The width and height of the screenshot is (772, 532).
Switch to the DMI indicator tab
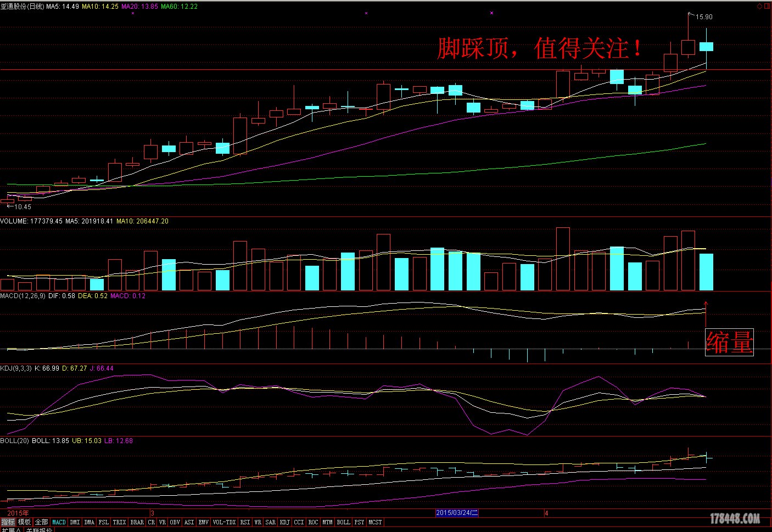[x=75, y=522]
